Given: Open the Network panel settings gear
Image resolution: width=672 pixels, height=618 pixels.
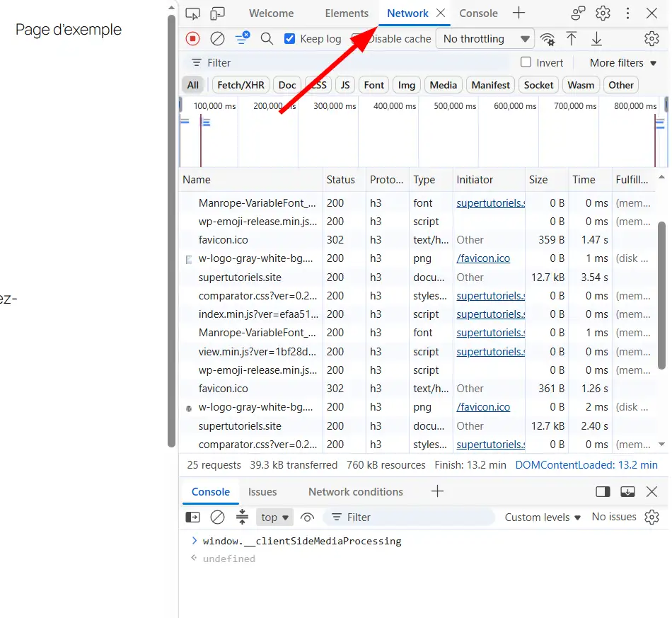Looking at the screenshot, I should click(651, 39).
